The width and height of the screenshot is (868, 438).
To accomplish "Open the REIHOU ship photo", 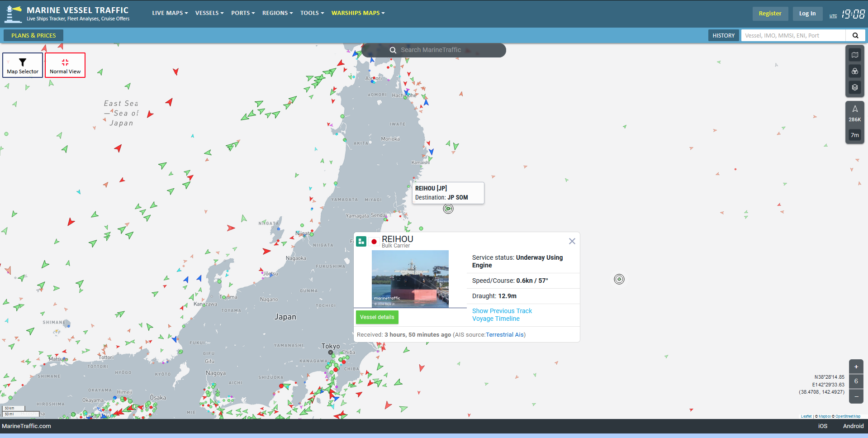I will tap(410, 279).
